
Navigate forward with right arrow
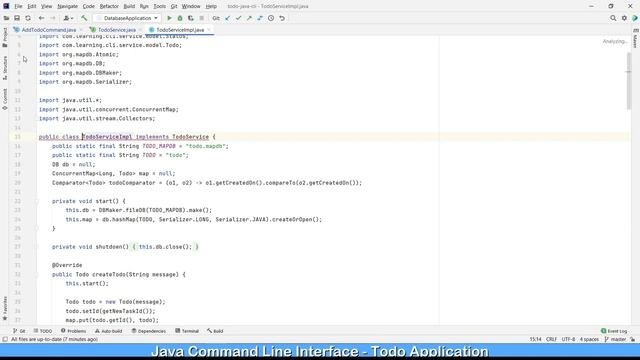pos(53,18)
